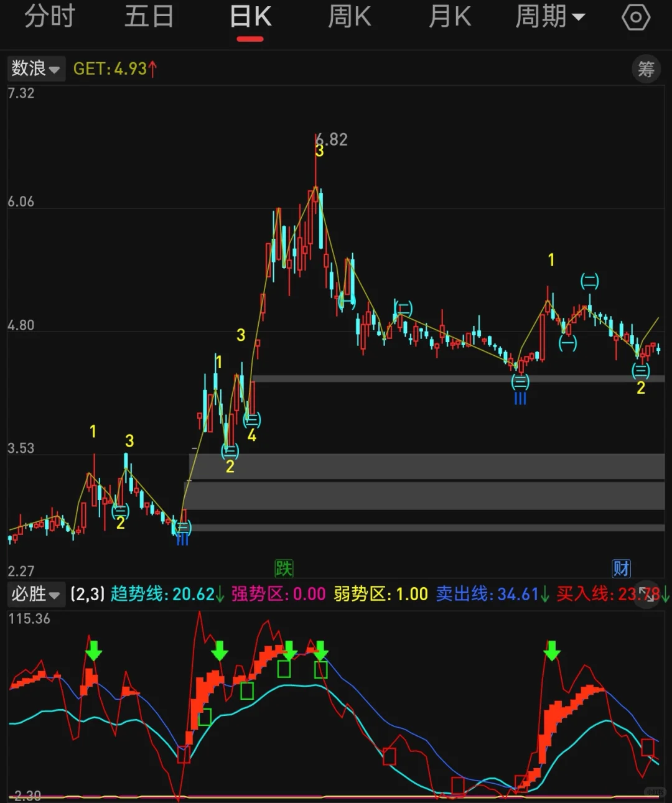Tap 强势区: 0.00 readout
Image resolution: width=672 pixels, height=803 pixels.
(x=278, y=594)
